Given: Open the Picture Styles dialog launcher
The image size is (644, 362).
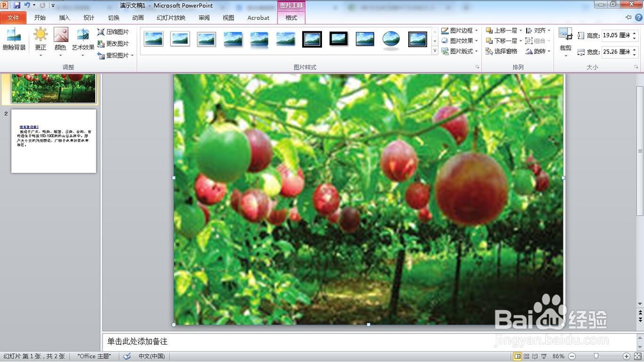Looking at the screenshot, I should point(477,67).
